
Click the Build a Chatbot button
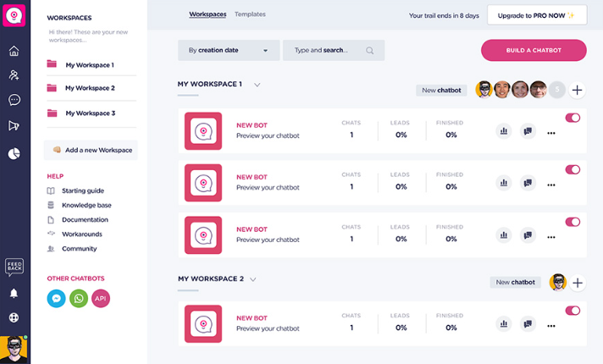pyautogui.click(x=534, y=51)
